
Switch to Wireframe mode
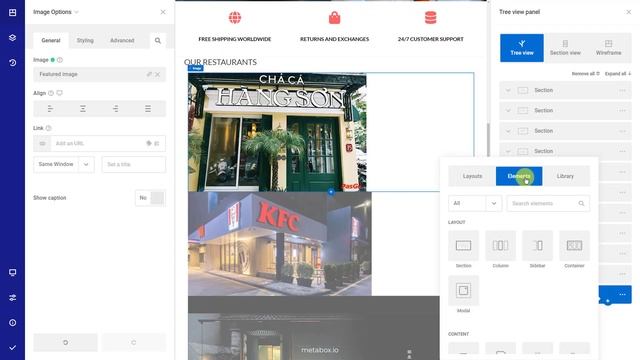coord(608,48)
